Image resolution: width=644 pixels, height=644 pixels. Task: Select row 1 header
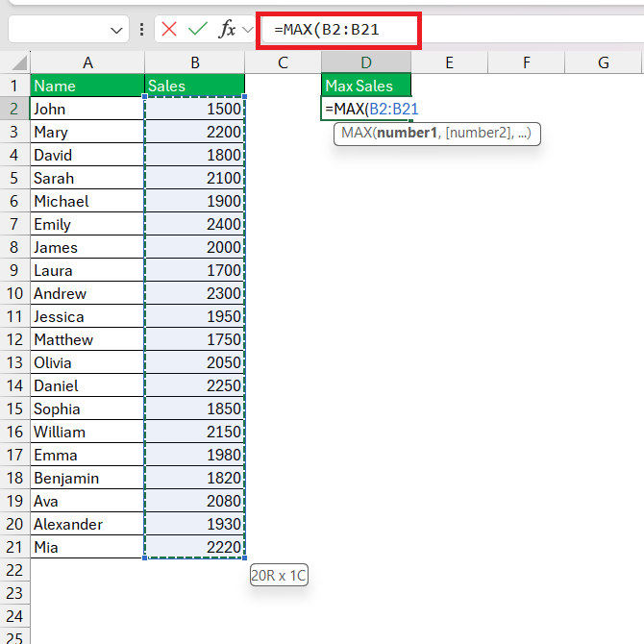click(x=14, y=86)
